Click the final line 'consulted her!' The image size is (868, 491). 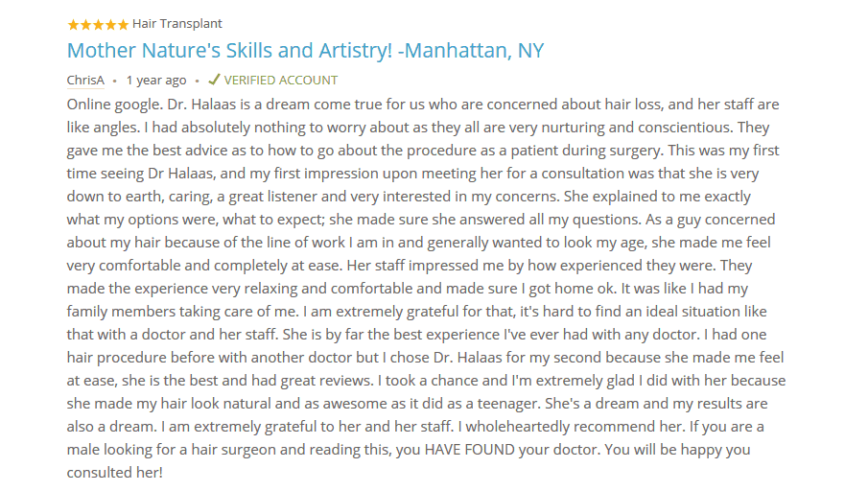(114, 473)
